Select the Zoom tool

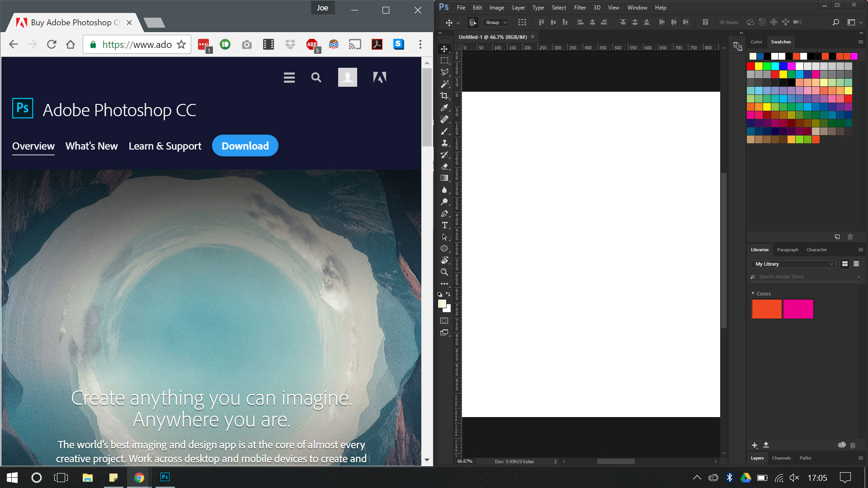(x=445, y=272)
